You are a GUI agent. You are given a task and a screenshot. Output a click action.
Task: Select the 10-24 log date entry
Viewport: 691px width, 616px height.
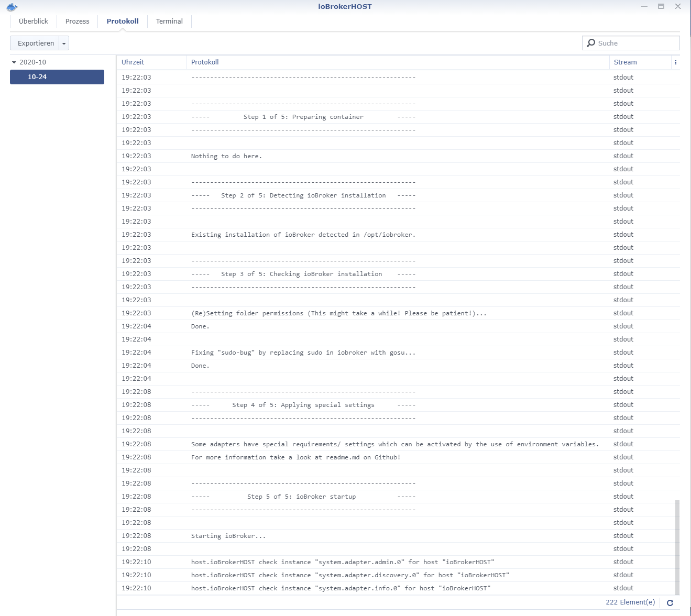coord(57,77)
